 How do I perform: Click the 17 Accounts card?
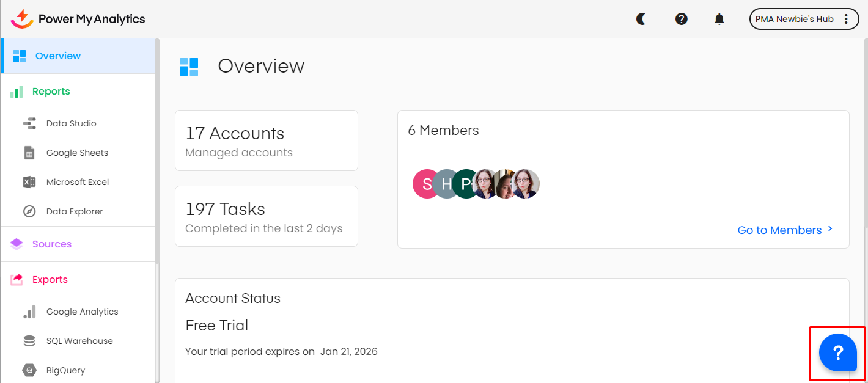point(267,140)
